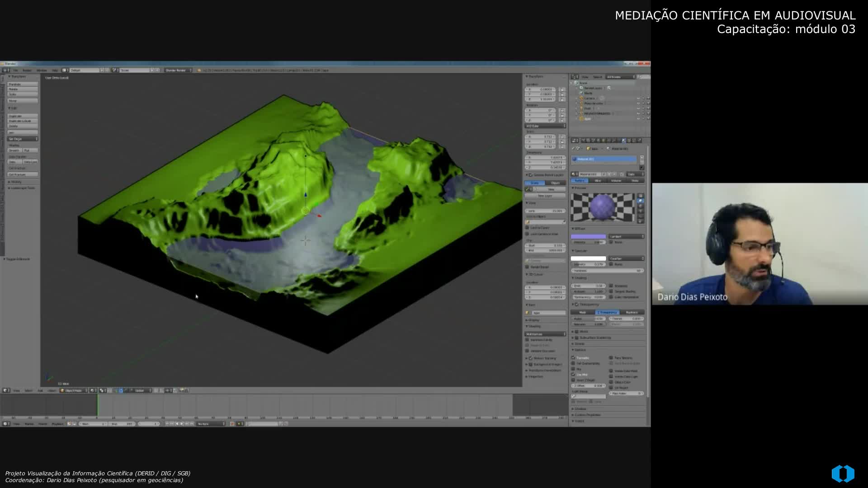This screenshot has width=868, height=488.
Task: Open the XYZ Euler rotation mode dropdown
Action: coord(545,126)
